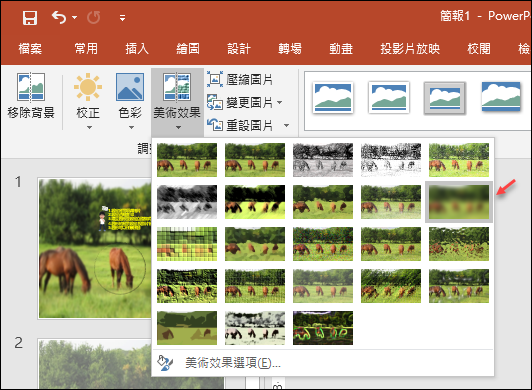Select fourth picture style with drop shadow

point(501,98)
